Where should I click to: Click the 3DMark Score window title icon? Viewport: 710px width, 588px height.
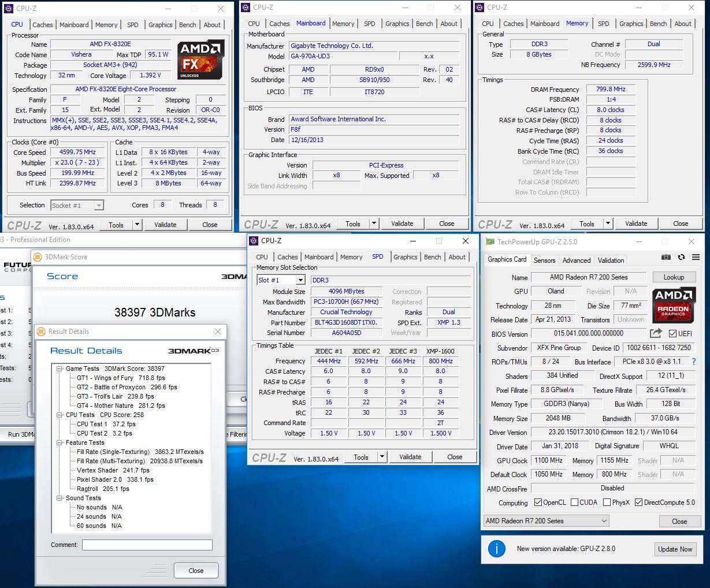[38, 257]
